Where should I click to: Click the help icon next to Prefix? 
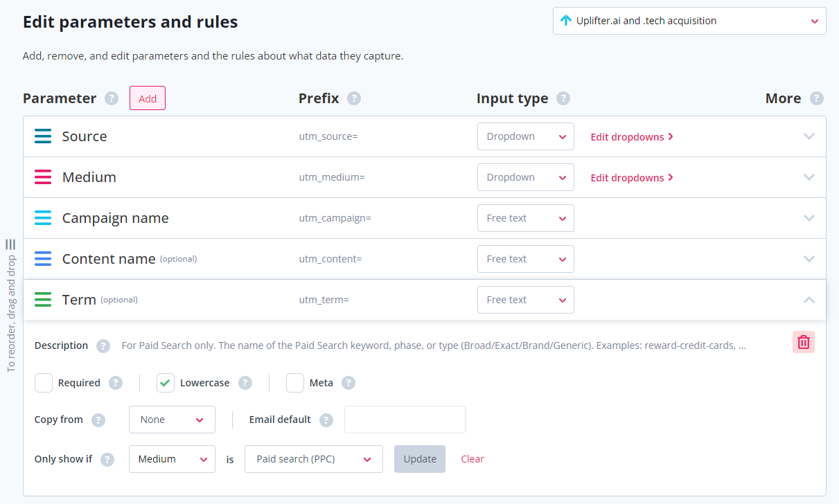point(354,98)
